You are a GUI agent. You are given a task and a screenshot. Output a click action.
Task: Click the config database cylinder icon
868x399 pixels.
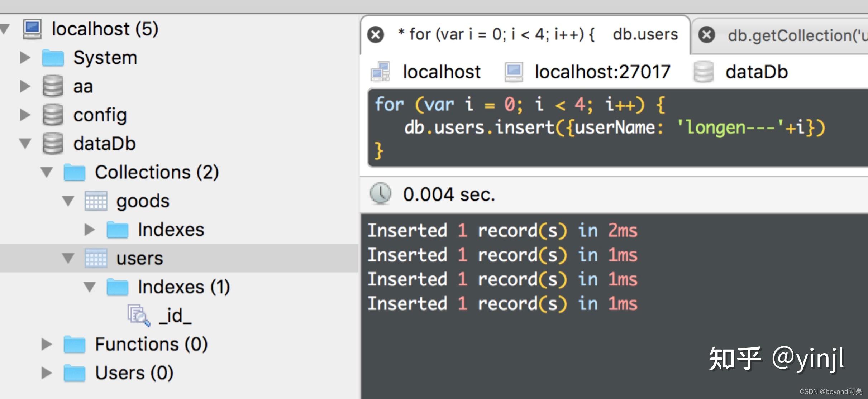(53, 115)
